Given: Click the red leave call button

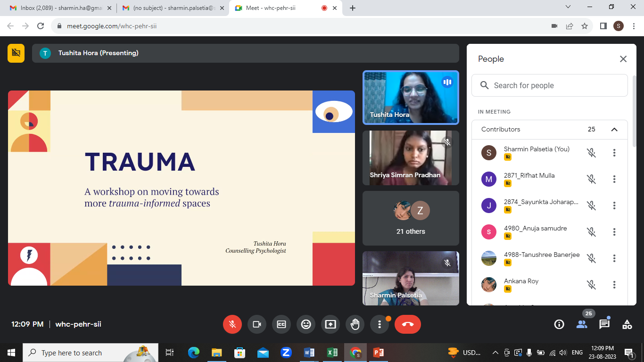Looking at the screenshot, I should pos(407,324).
